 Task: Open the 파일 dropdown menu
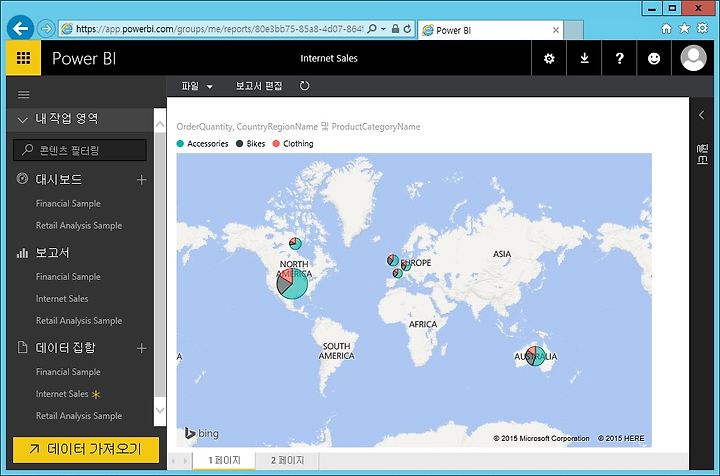(x=197, y=86)
